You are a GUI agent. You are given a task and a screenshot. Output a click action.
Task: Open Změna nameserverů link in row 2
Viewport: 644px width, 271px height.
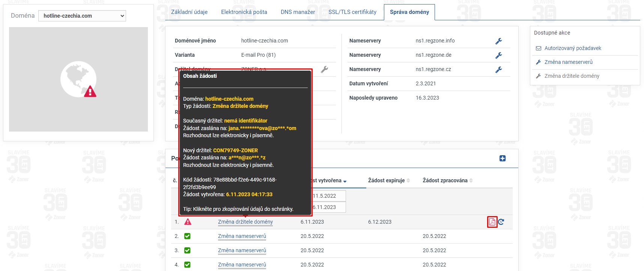(x=242, y=236)
